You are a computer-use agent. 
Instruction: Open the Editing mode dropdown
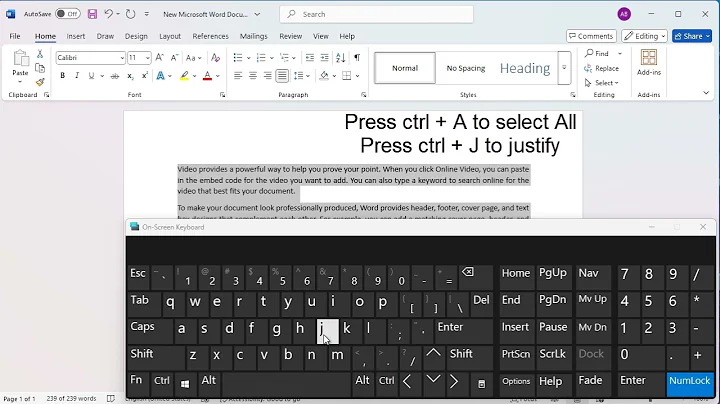point(644,36)
